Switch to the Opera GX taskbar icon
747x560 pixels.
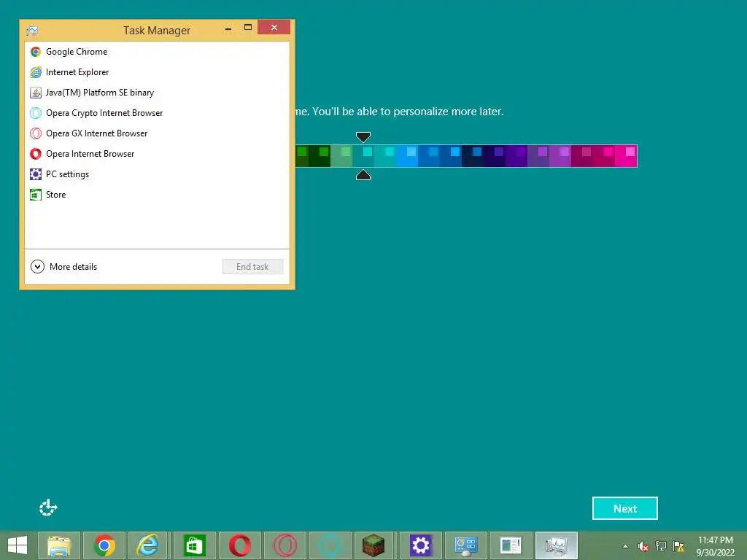point(285,545)
